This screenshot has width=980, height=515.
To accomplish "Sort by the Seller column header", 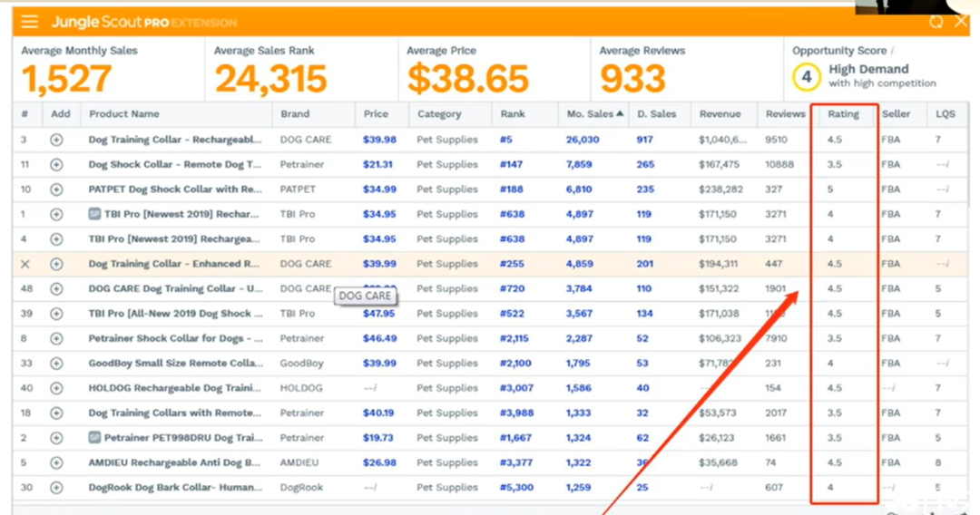I will (x=896, y=113).
